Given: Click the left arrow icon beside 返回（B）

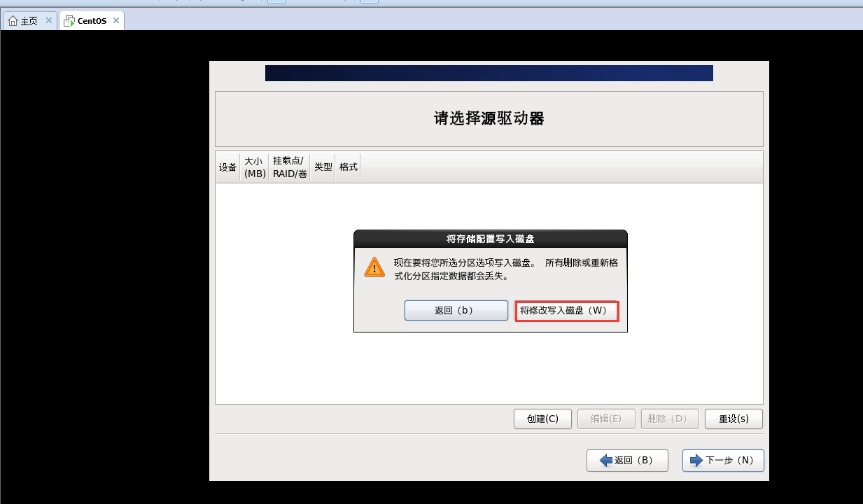Looking at the screenshot, I should tap(606, 461).
